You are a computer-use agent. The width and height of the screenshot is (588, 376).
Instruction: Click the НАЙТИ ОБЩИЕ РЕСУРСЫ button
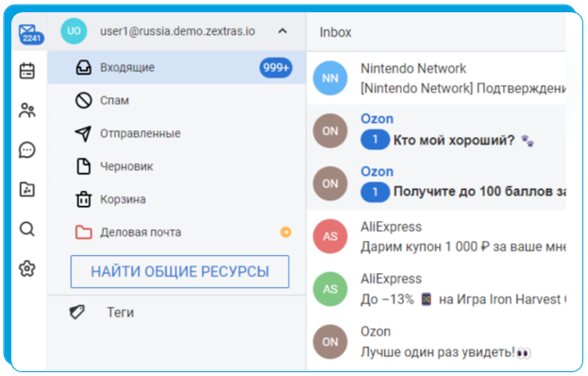[179, 272]
